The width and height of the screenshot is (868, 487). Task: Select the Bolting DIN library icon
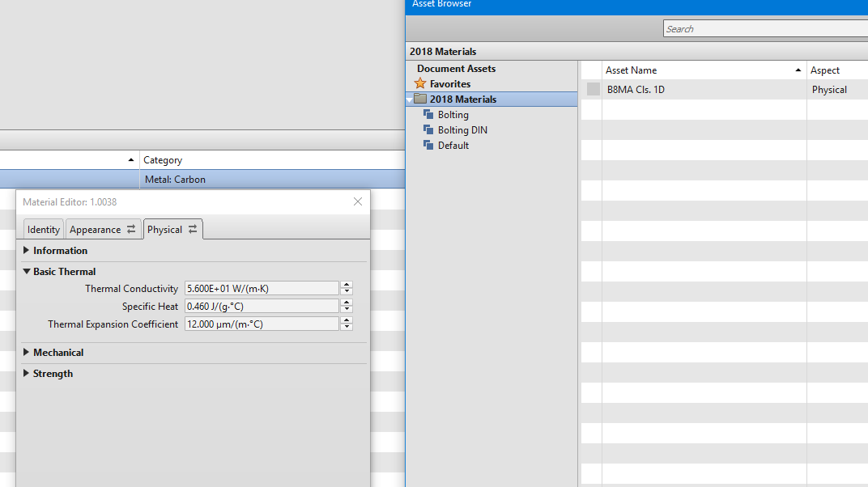point(428,129)
